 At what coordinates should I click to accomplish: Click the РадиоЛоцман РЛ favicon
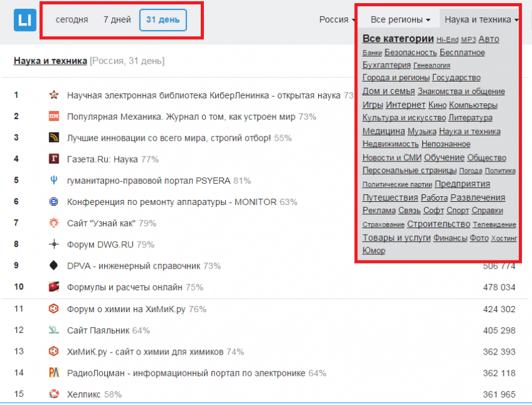pos(54,373)
